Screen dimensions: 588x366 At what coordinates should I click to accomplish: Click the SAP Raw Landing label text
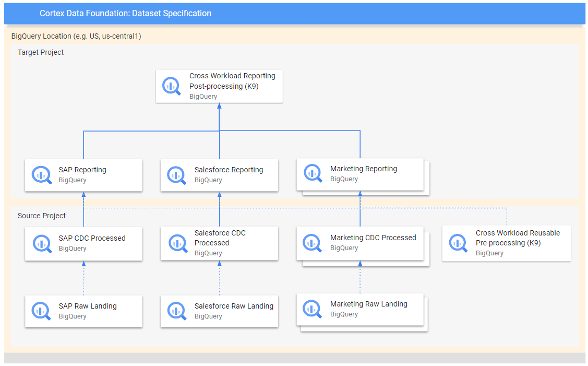point(88,306)
